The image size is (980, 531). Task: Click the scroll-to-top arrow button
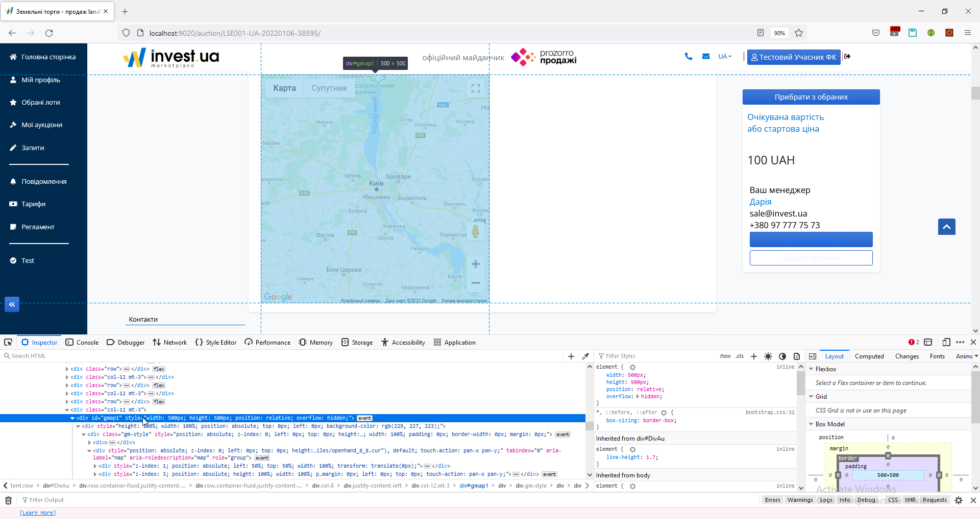click(x=947, y=227)
